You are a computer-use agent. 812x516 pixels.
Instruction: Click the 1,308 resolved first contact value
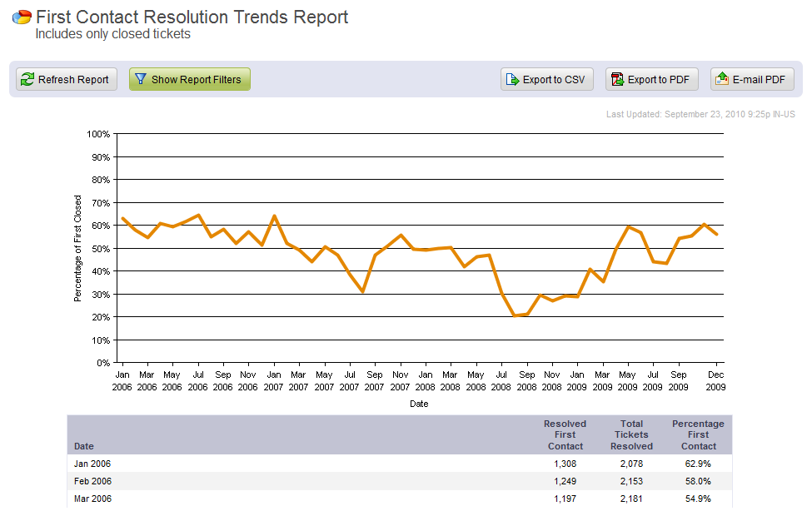pyautogui.click(x=565, y=464)
